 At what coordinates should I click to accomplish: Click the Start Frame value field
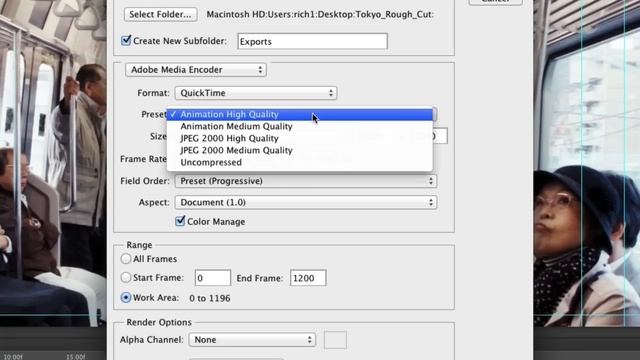[x=213, y=278]
